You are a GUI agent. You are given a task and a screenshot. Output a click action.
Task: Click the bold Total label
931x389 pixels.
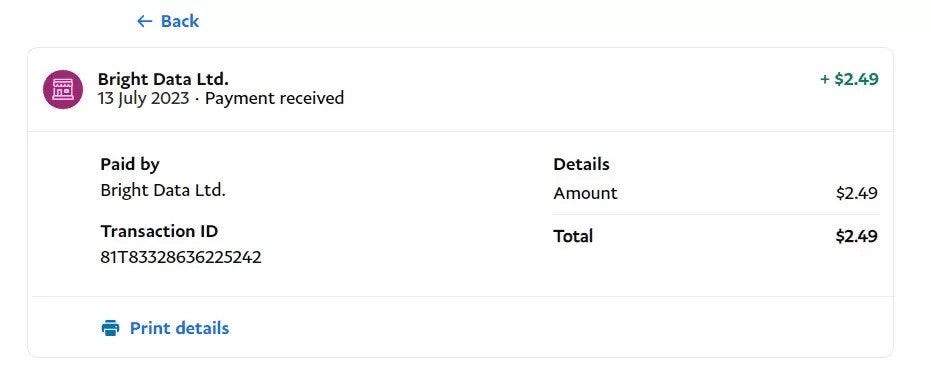pyautogui.click(x=573, y=236)
